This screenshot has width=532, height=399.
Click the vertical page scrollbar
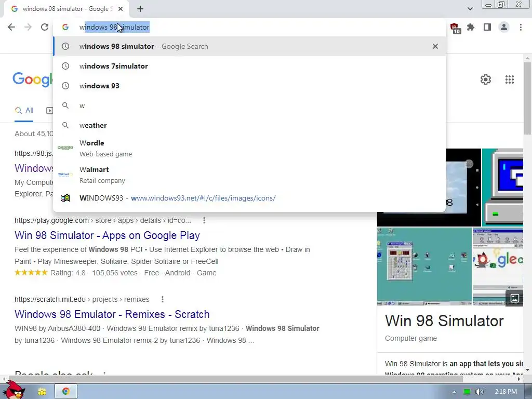coord(527,98)
